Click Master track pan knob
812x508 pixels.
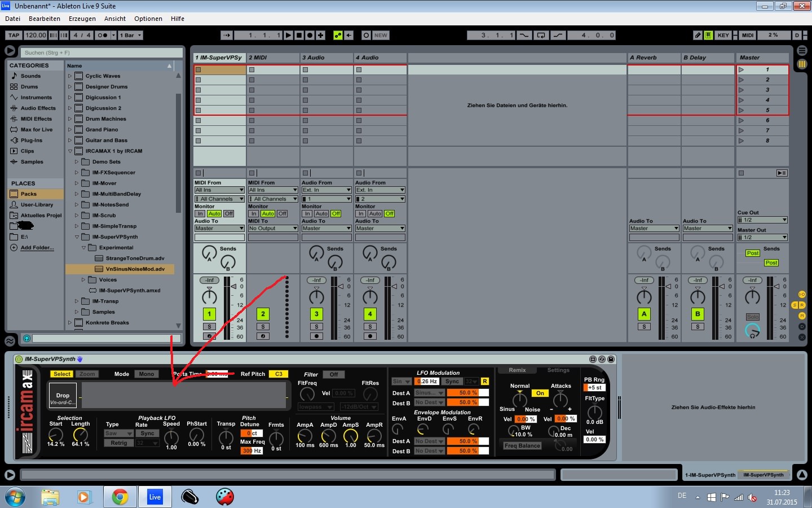752,296
